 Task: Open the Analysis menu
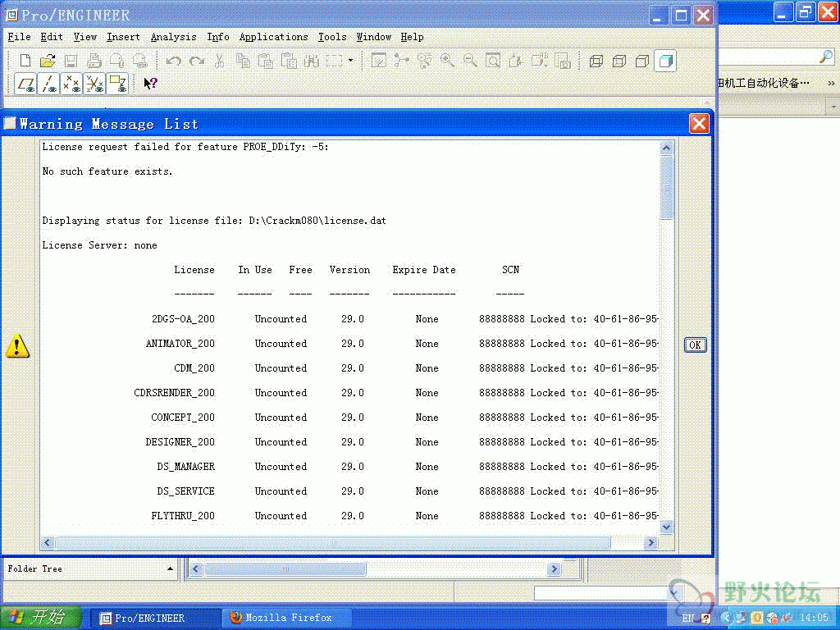pyautogui.click(x=173, y=37)
